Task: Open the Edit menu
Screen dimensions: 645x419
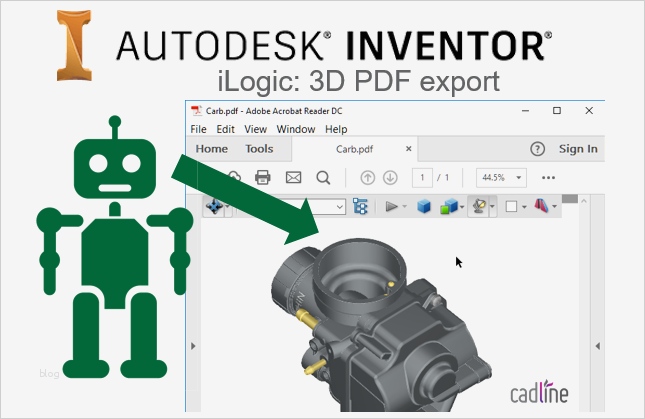Action: pos(225,129)
